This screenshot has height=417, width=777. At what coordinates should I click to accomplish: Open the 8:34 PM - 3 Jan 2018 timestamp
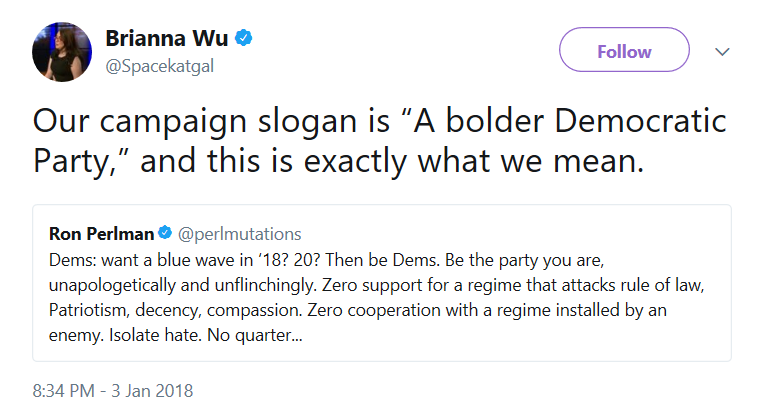coord(113,391)
